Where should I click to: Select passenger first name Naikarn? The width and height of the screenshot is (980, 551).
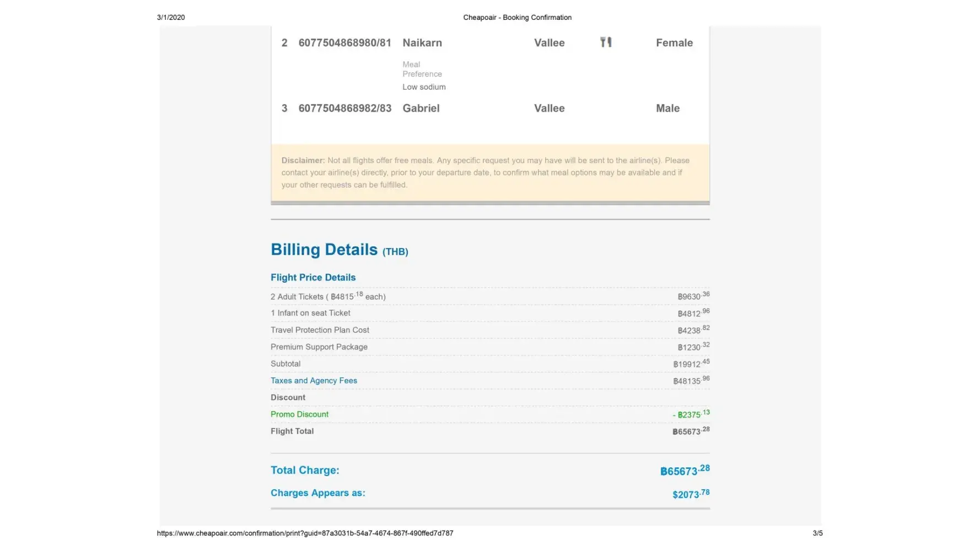[x=422, y=43]
